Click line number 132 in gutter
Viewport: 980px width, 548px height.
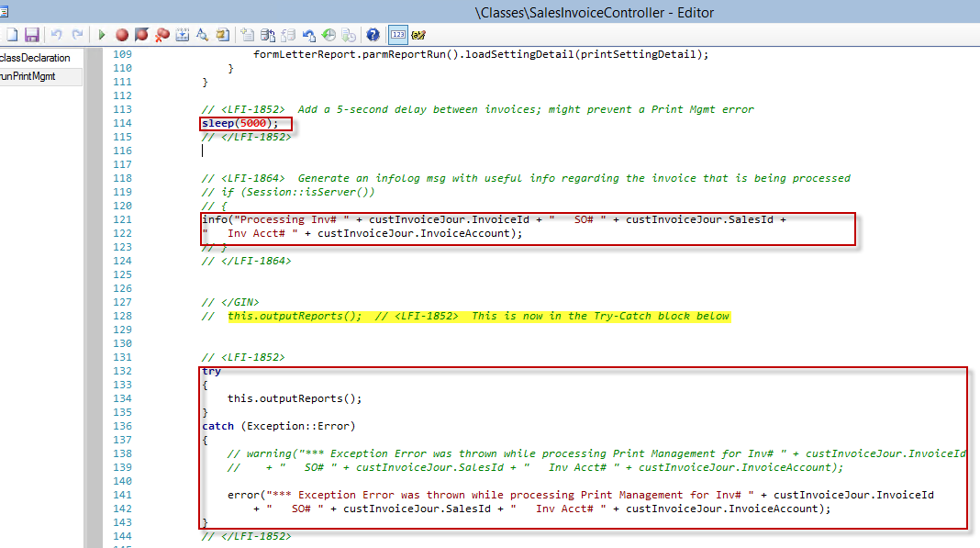tap(123, 371)
